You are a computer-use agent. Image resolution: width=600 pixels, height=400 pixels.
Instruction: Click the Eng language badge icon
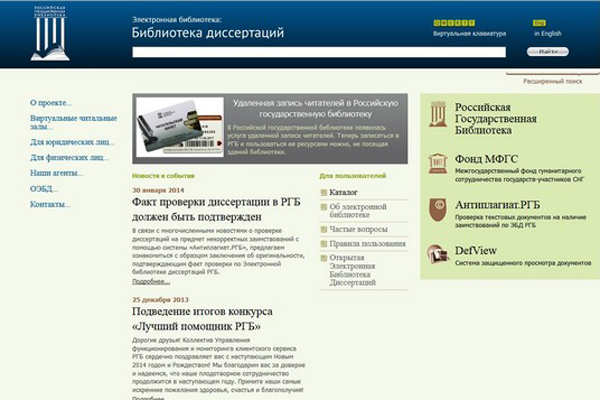coord(539,23)
